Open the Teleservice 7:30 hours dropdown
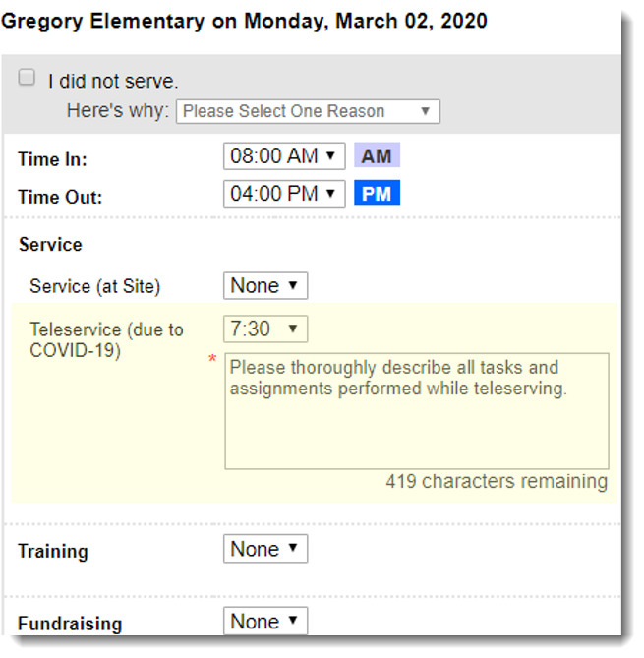 pyautogui.click(x=265, y=329)
